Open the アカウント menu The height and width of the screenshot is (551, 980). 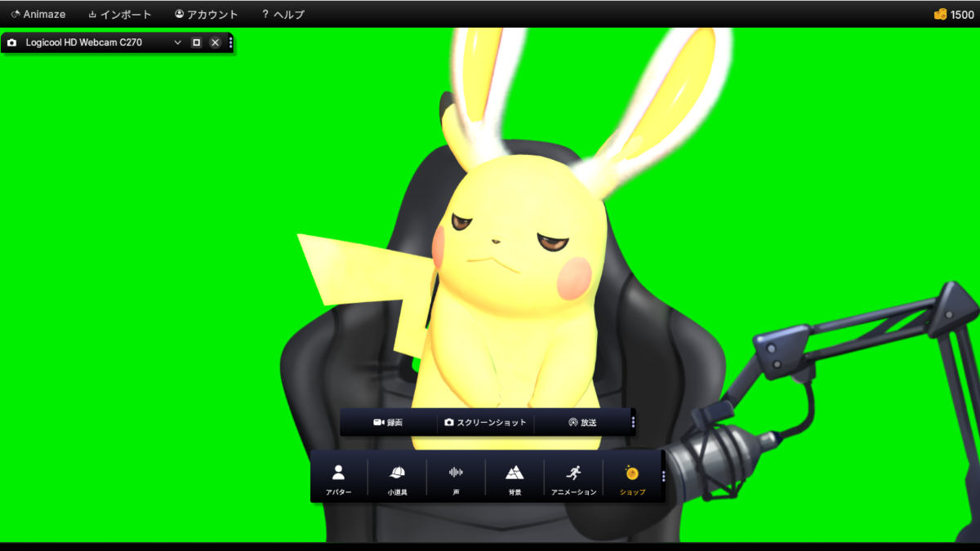point(206,14)
